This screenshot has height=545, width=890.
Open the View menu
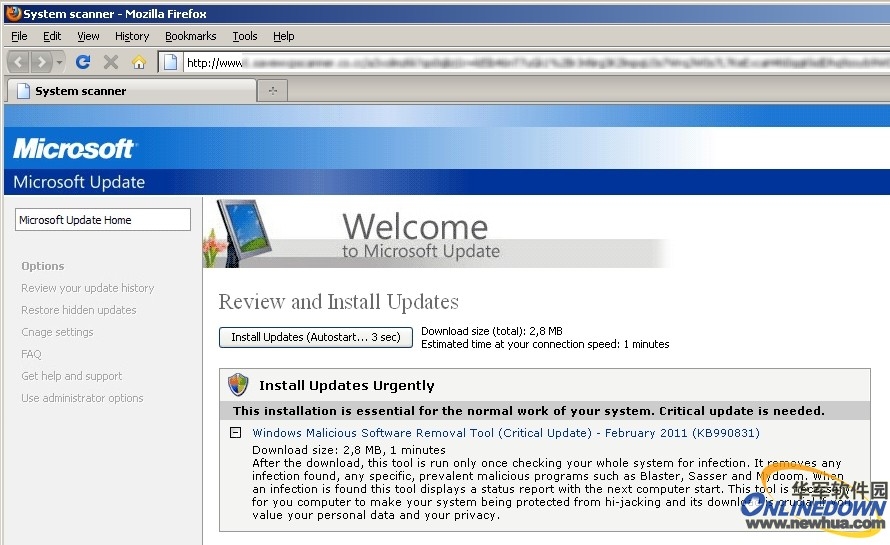click(x=88, y=36)
